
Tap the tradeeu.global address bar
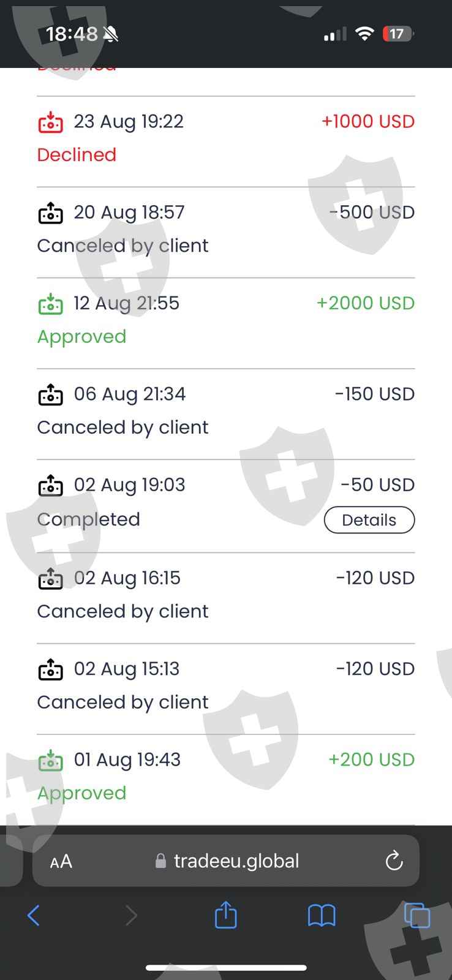coord(236,861)
